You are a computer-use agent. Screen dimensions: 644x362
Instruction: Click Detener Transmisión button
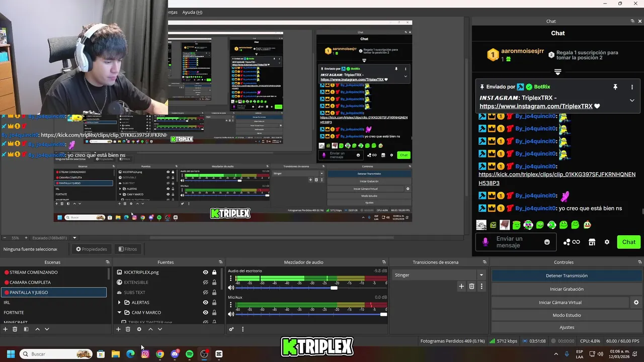[x=567, y=276]
